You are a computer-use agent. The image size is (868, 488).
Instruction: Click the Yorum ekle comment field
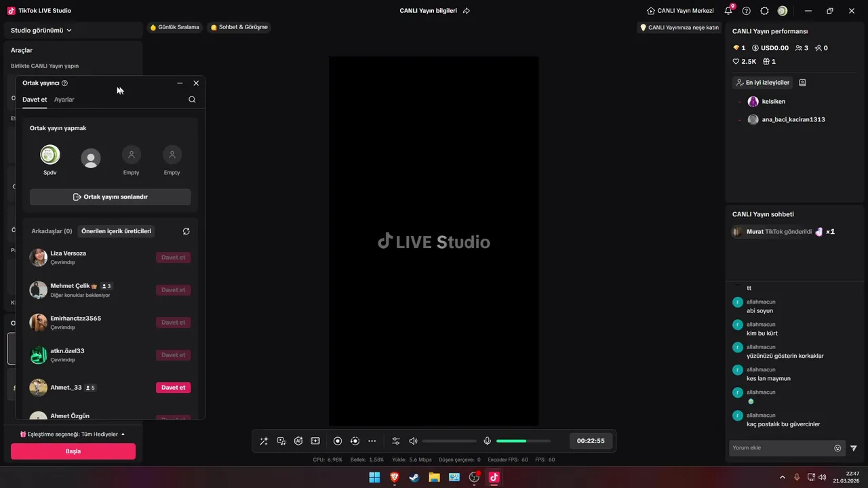782,448
